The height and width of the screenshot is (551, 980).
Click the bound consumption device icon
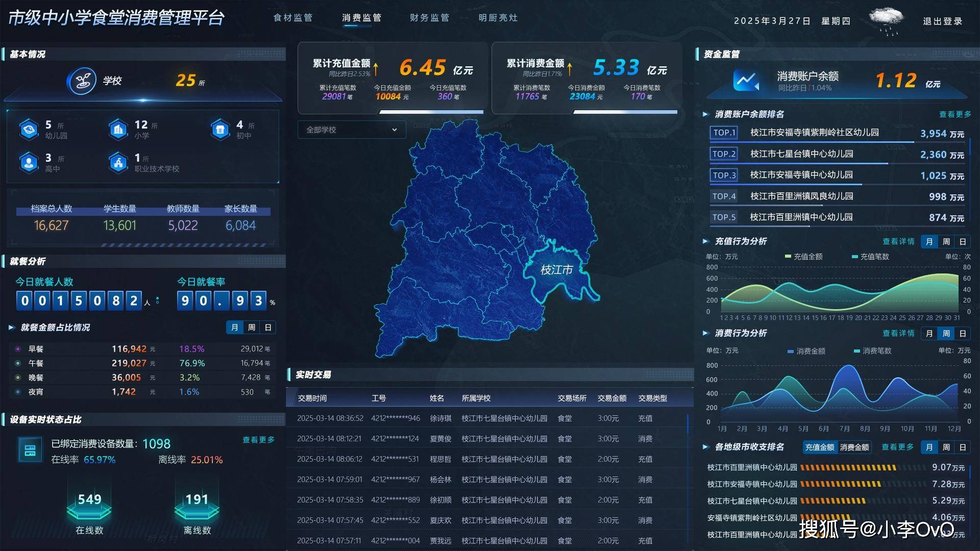[30, 450]
